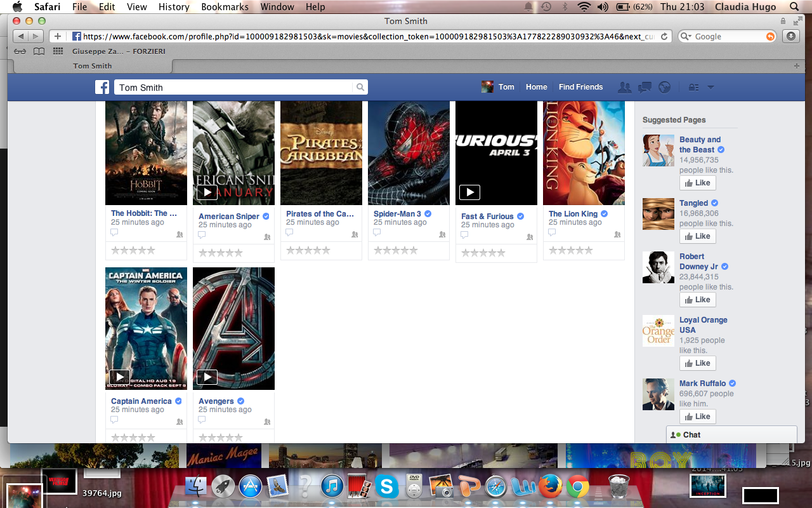The height and width of the screenshot is (508, 812).
Task: Like Beauty and the Beast page
Action: coord(698,183)
